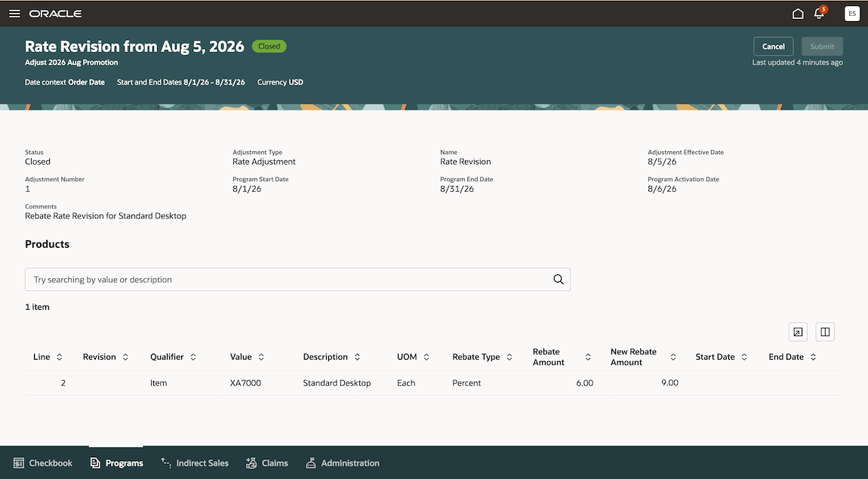Viewport: 868px width, 479px height.
Task: Sort by the Value column
Action: [261, 357]
